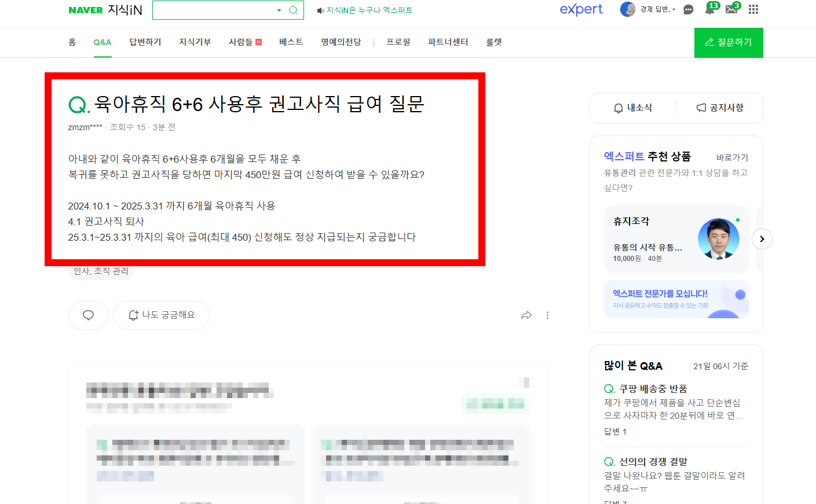
Task: Go to the 홈 tab
Action: click(x=72, y=42)
